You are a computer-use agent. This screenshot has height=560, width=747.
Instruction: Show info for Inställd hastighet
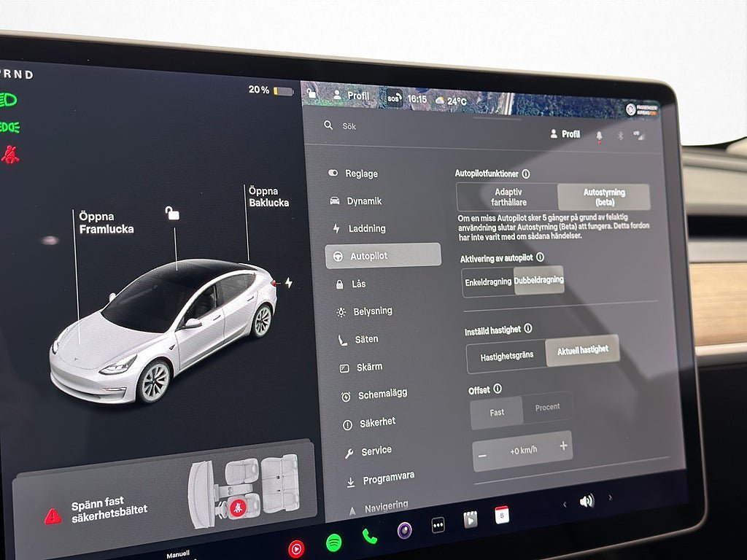tap(528, 329)
